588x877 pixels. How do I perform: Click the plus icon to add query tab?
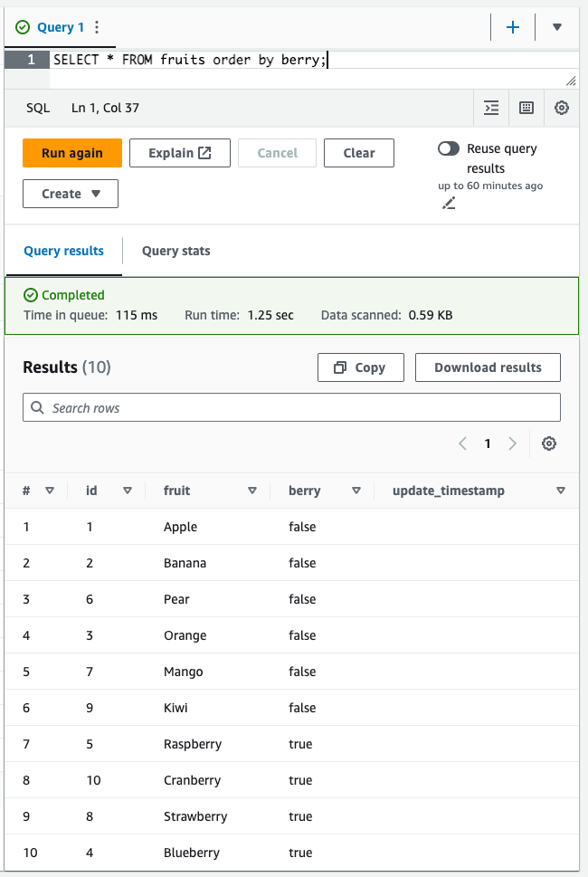(513, 27)
